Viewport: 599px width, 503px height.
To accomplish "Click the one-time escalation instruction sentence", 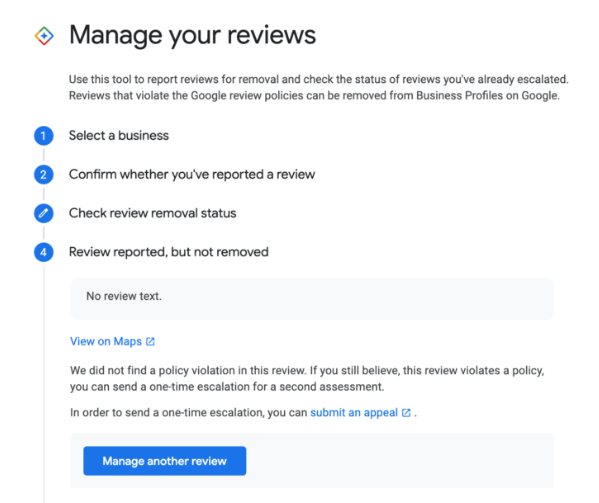I will click(243, 413).
